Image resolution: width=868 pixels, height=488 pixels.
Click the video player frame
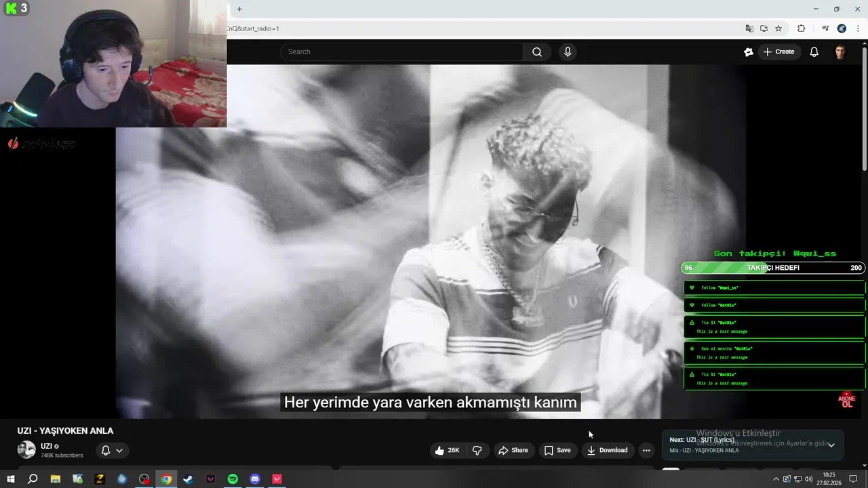430,241
